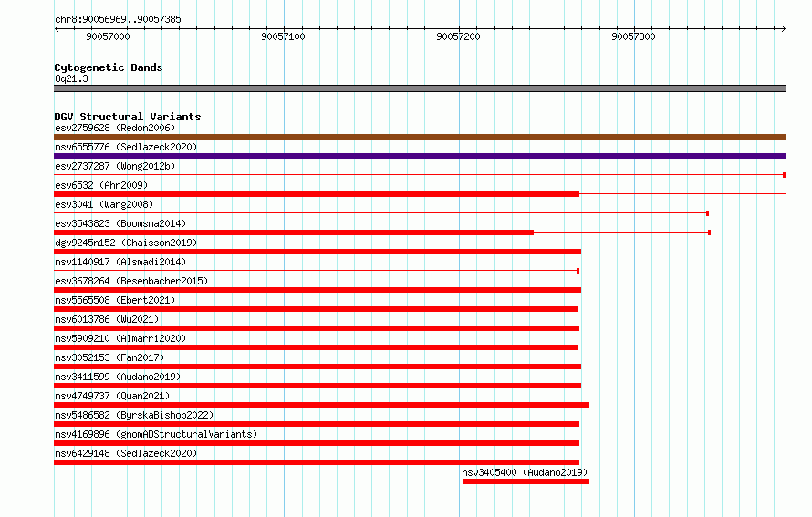Click the DGV Structural Variants track title
The height and width of the screenshot is (517, 812).
[x=128, y=117]
